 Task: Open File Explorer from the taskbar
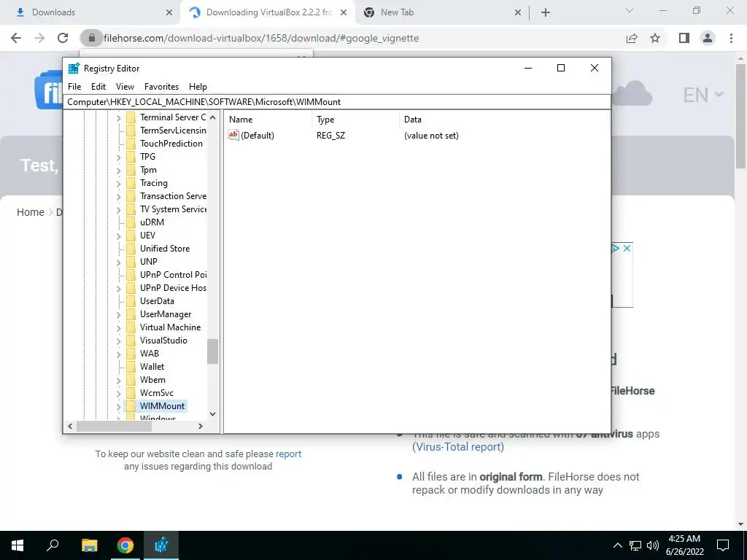(89, 545)
